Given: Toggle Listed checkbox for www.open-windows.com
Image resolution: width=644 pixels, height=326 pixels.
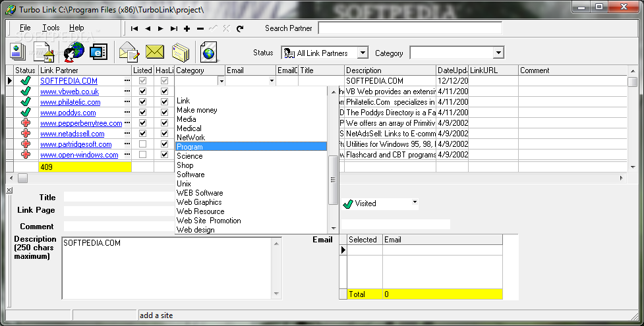Looking at the screenshot, I should [x=142, y=155].
